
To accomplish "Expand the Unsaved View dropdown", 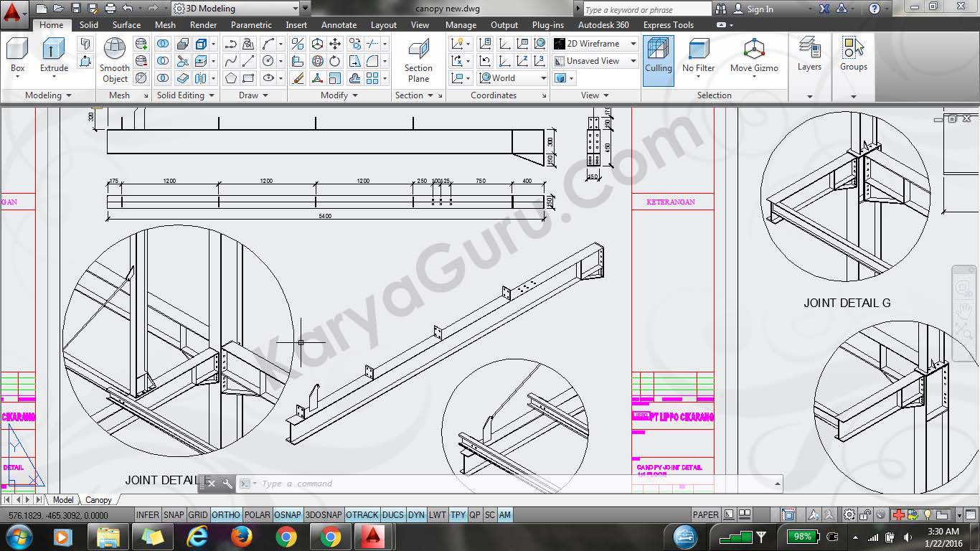I will click(x=595, y=61).
